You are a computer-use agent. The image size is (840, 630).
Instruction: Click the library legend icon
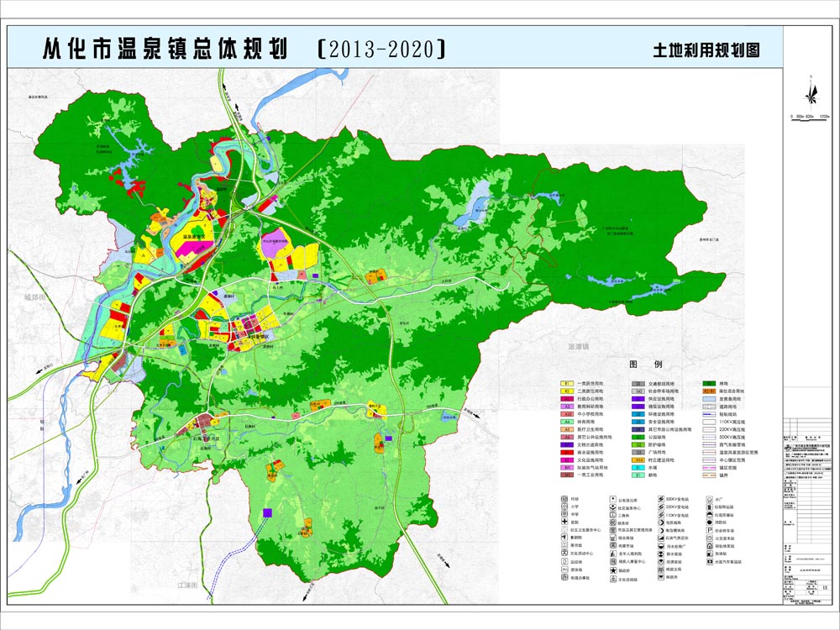click(x=564, y=545)
